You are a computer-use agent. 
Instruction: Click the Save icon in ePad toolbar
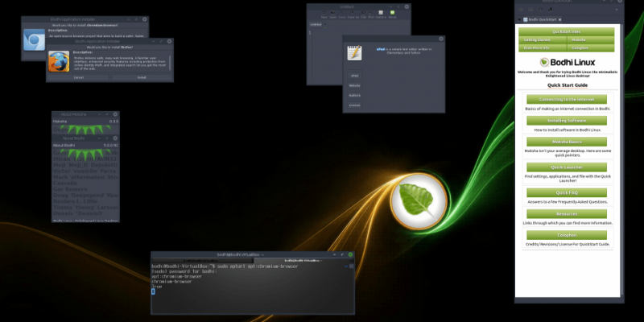(341, 14)
